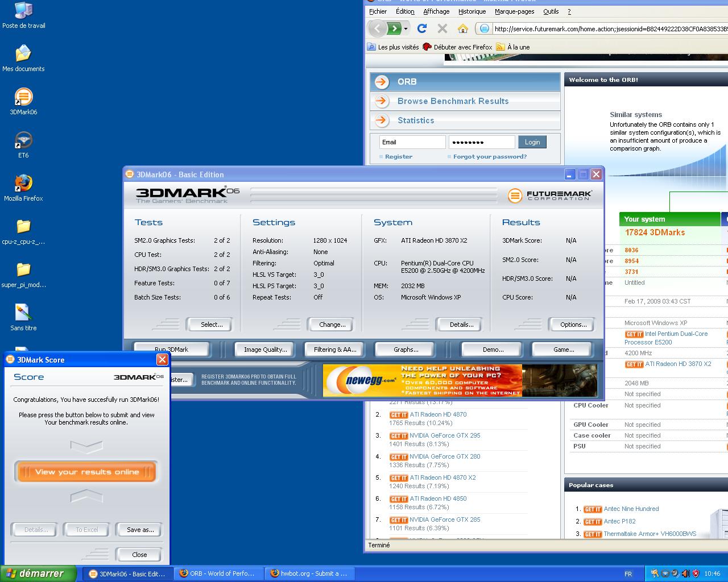Switch to the ORB - World of Performance taskbar item
Image resolution: width=728 pixels, height=582 pixels.
click(x=220, y=573)
